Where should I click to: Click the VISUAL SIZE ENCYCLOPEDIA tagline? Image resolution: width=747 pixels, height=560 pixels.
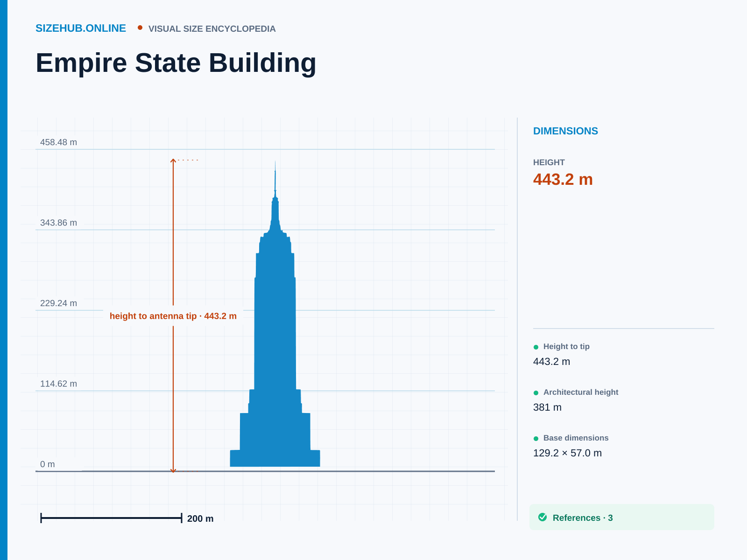click(x=212, y=29)
